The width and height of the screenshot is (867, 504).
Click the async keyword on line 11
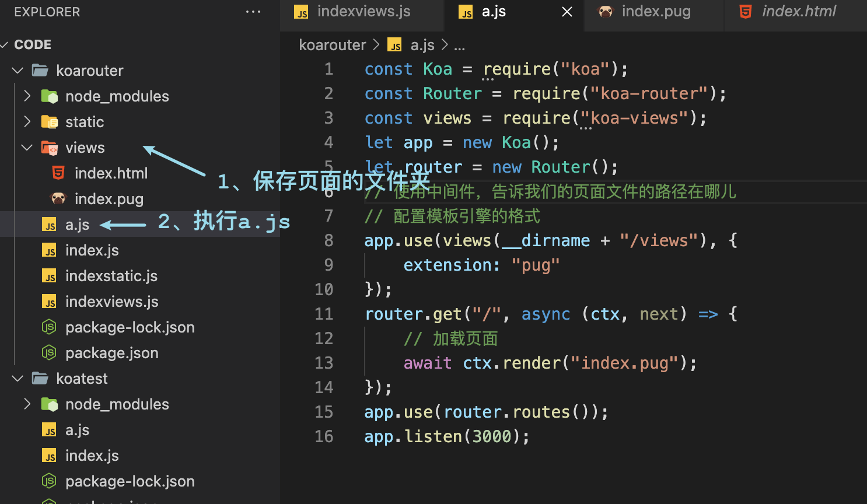pyautogui.click(x=546, y=314)
